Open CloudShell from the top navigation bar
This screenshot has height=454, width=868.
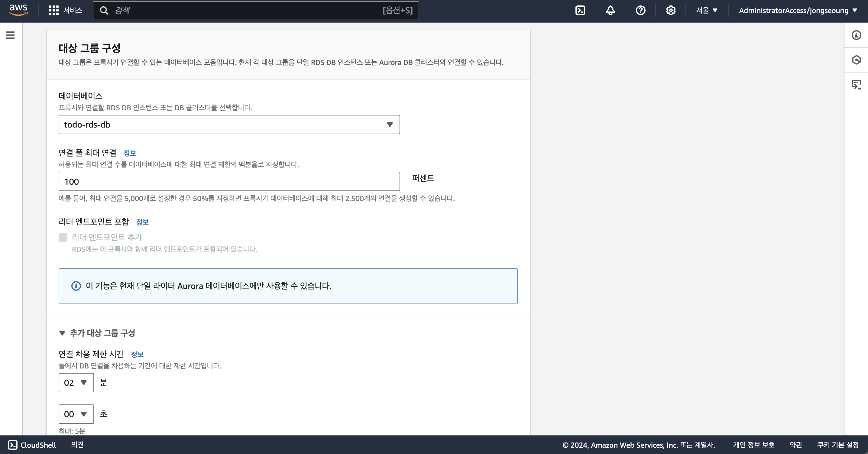[x=580, y=10]
